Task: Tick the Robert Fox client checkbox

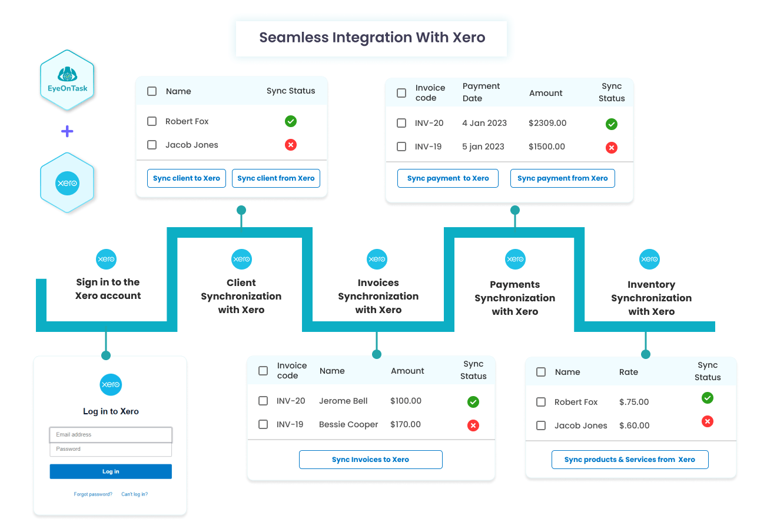Action: click(152, 121)
